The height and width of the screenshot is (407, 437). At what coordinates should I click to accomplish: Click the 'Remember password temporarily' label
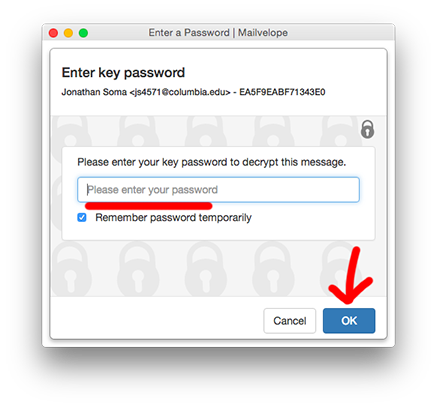pos(173,218)
